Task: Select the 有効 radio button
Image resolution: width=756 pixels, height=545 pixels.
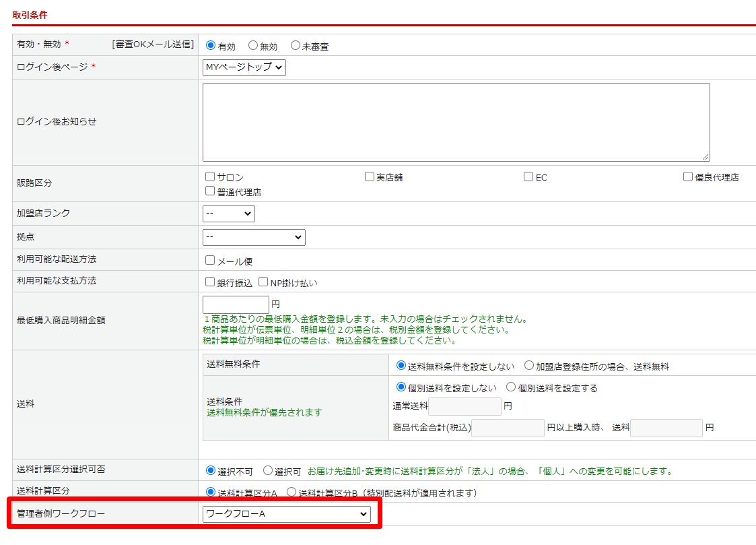Action: 211,46
